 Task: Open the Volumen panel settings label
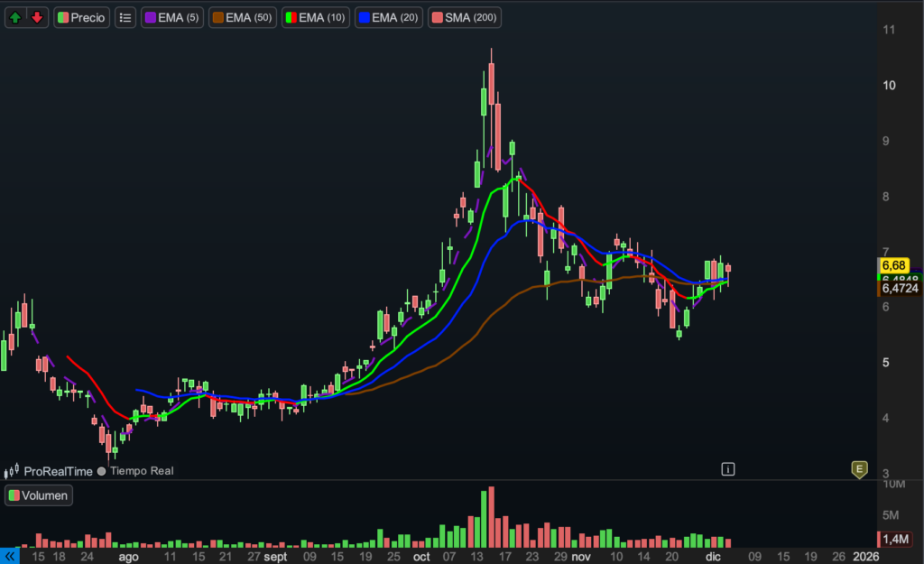click(38, 495)
